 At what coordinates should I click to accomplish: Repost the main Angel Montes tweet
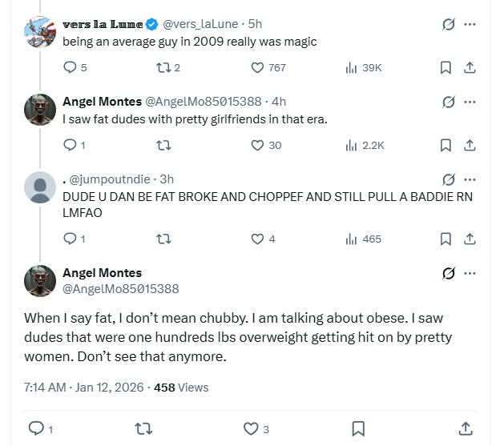[144, 428]
